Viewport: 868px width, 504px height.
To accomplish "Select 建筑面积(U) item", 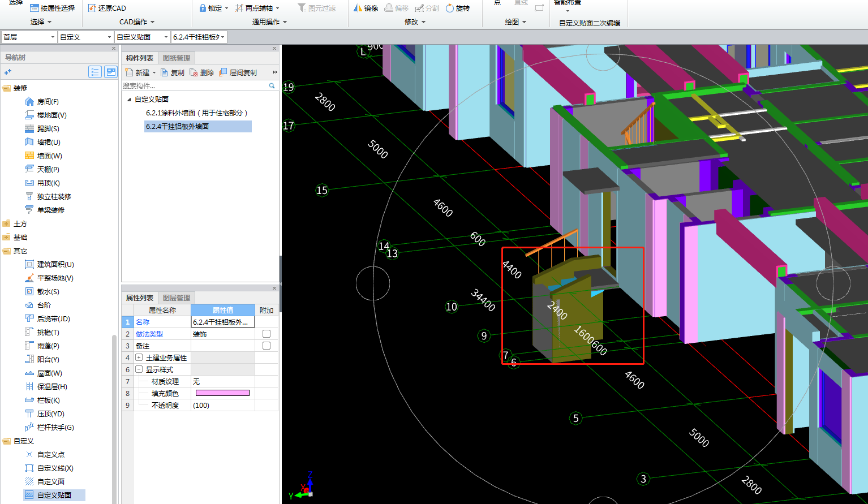I will click(x=49, y=265).
